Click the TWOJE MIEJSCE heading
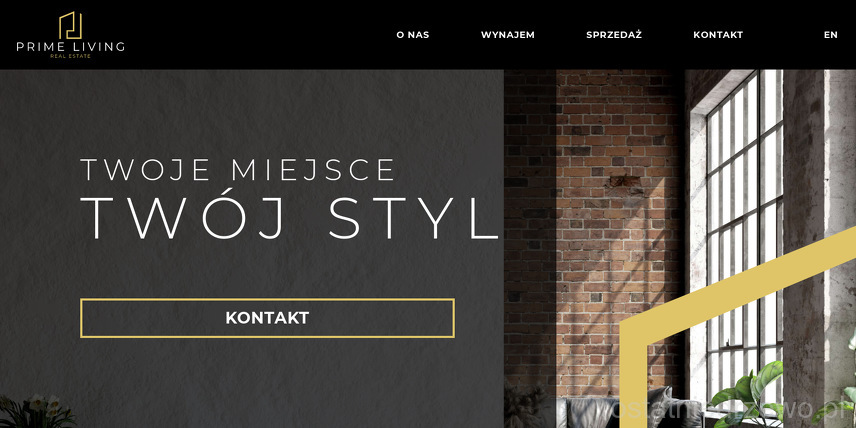The height and width of the screenshot is (428, 856). coord(237,170)
